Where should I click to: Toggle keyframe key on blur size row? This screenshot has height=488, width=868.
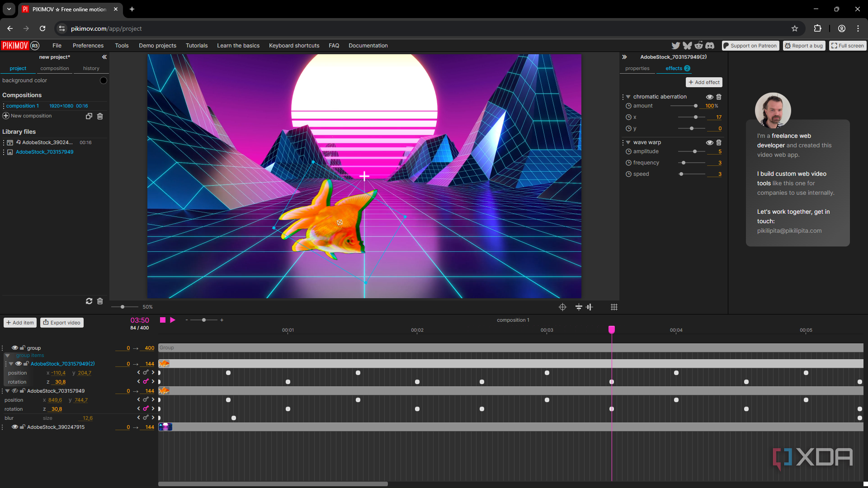click(x=146, y=418)
